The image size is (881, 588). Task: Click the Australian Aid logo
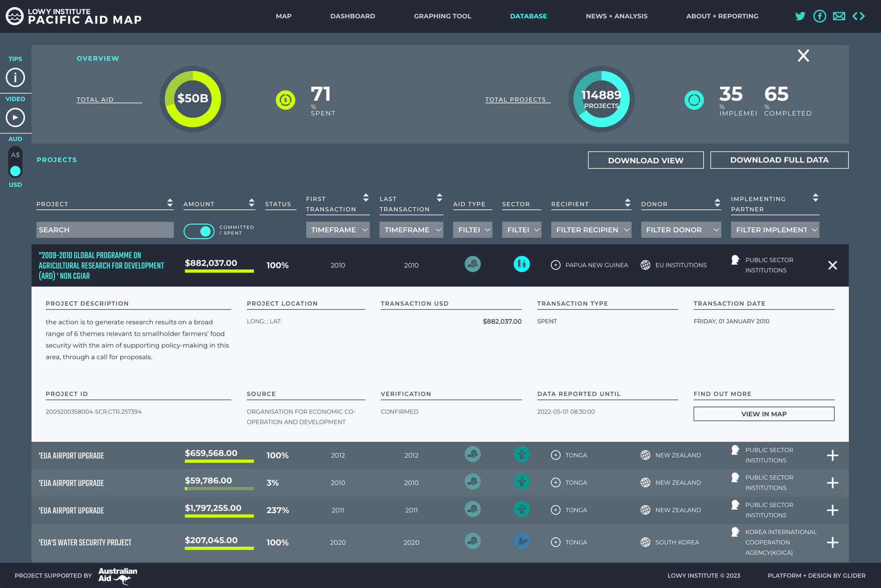[118, 576]
